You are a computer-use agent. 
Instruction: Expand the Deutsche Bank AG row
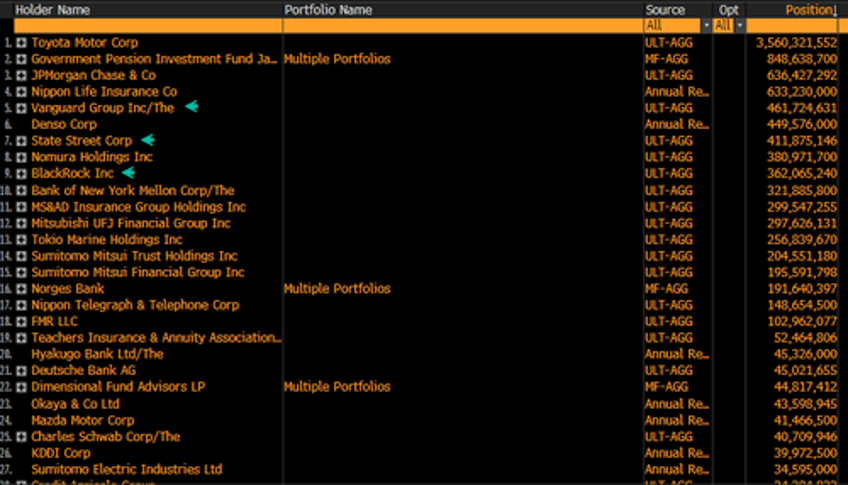21,371
